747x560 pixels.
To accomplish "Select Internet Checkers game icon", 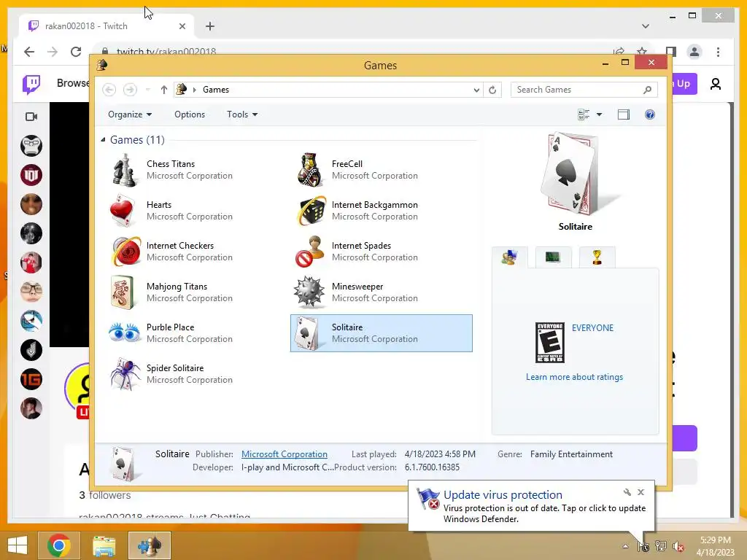I will coord(126,251).
